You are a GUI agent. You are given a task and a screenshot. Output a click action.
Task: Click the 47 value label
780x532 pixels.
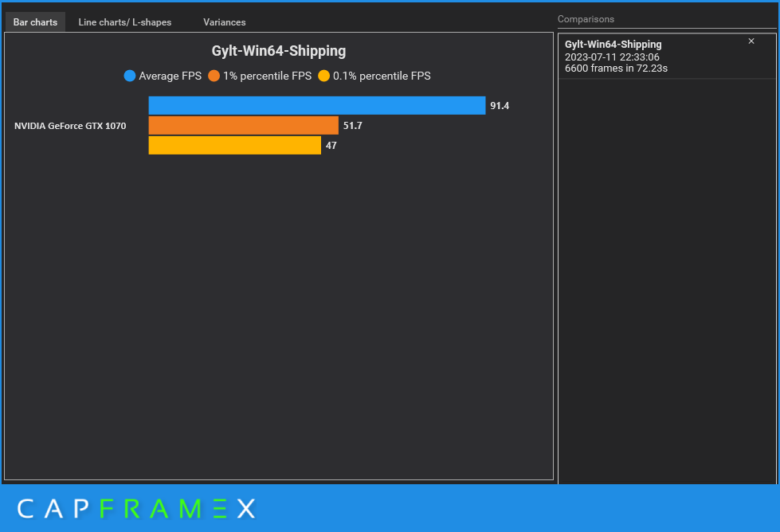pos(331,145)
